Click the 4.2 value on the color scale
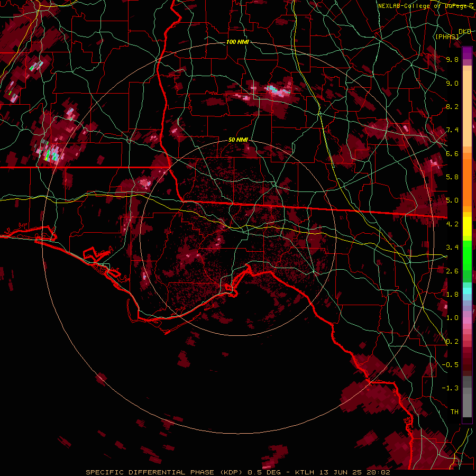 point(452,224)
